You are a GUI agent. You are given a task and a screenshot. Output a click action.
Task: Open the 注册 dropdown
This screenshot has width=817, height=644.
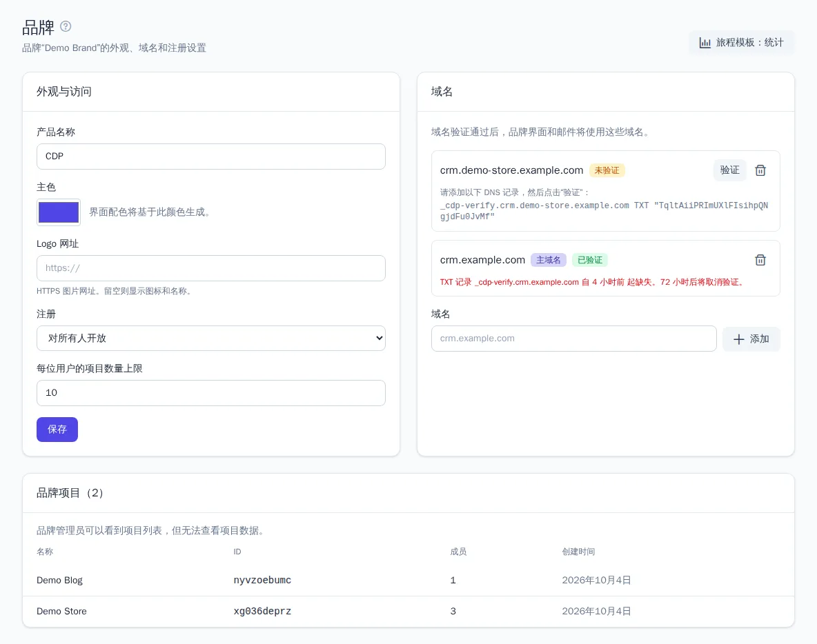[211, 339]
